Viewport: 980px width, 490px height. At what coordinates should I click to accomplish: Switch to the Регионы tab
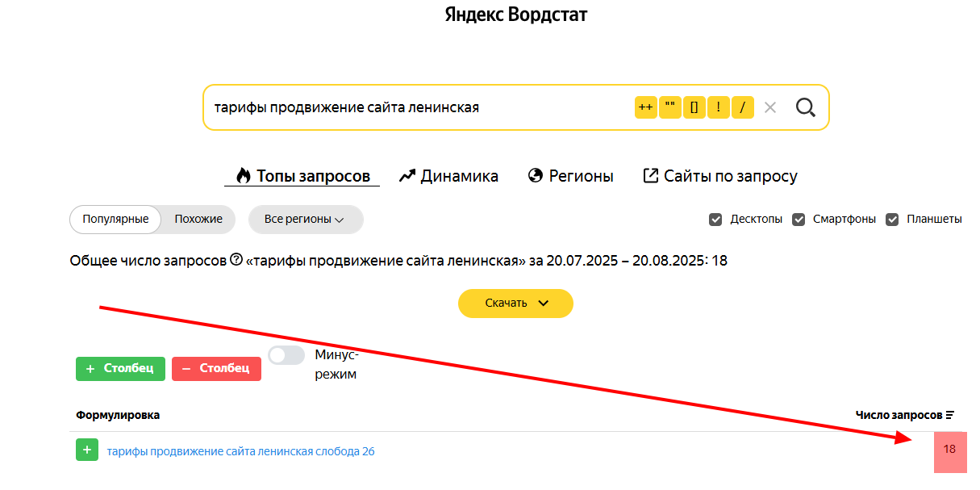point(571,176)
